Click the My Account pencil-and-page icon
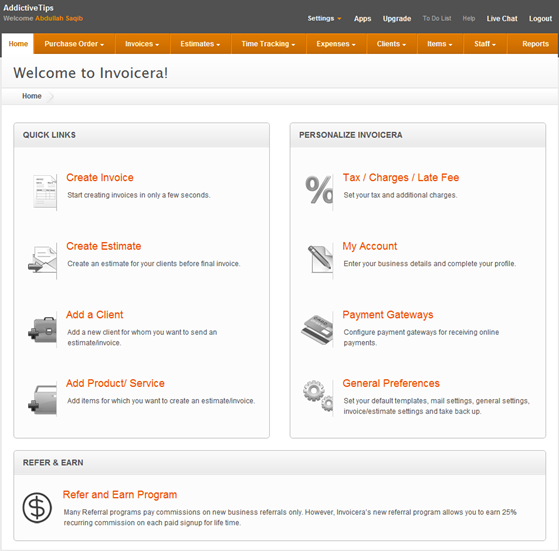 [x=320, y=259]
